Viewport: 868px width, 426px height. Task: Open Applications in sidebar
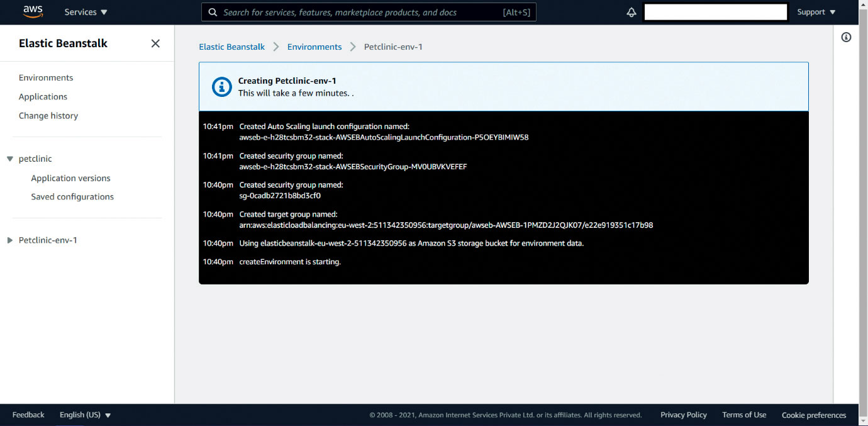click(43, 96)
